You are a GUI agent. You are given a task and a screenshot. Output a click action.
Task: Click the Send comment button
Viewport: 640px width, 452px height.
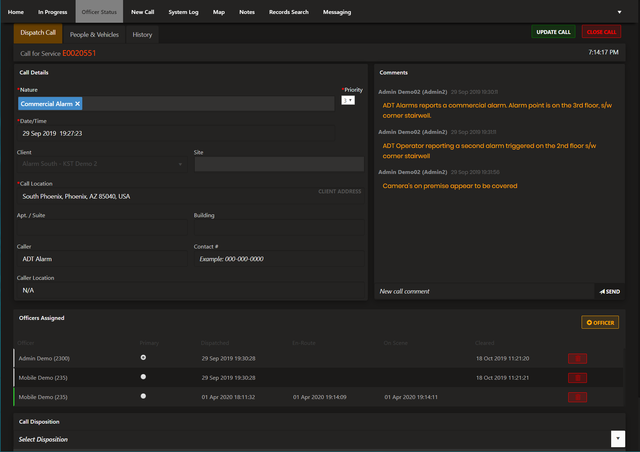(x=609, y=291)
